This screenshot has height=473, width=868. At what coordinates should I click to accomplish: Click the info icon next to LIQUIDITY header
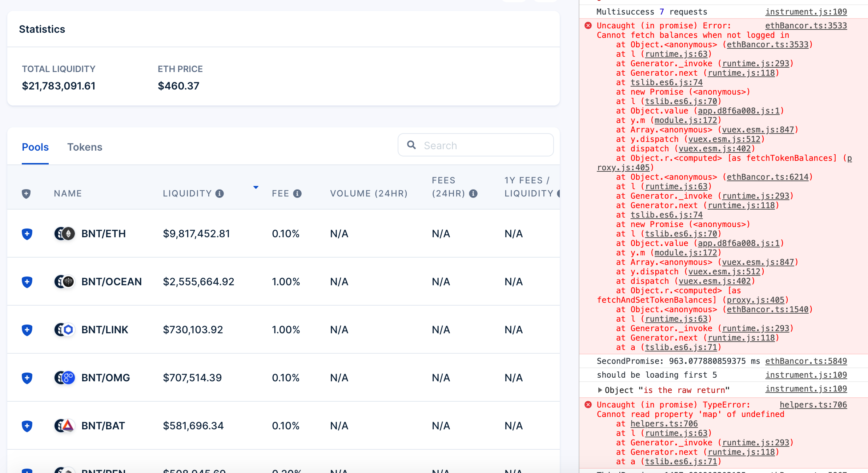221,194
